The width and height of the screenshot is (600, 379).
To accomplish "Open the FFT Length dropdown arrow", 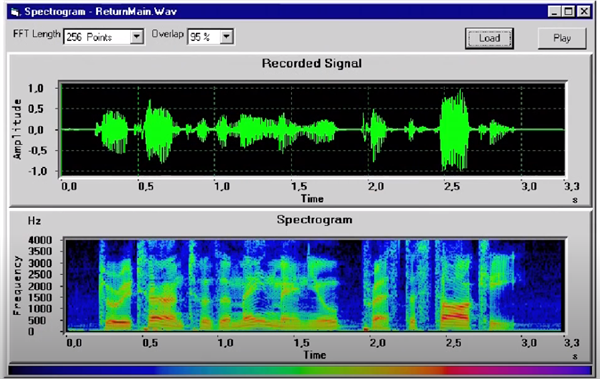I will point(137,37).
